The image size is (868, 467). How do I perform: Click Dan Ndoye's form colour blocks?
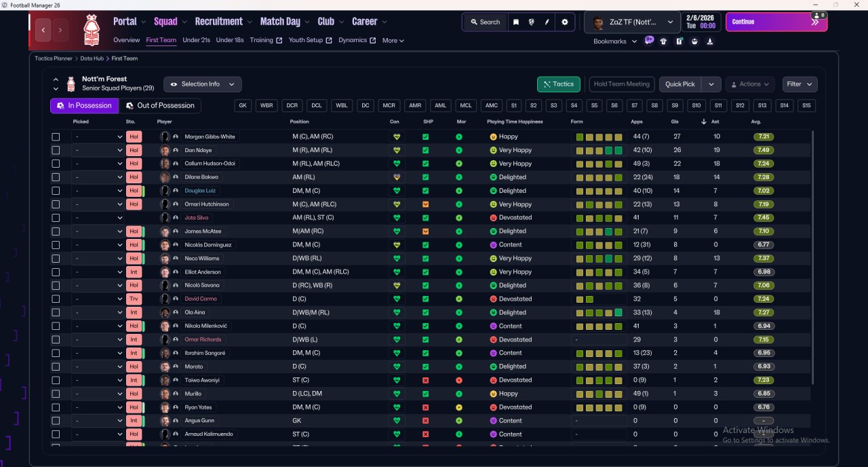599,150
